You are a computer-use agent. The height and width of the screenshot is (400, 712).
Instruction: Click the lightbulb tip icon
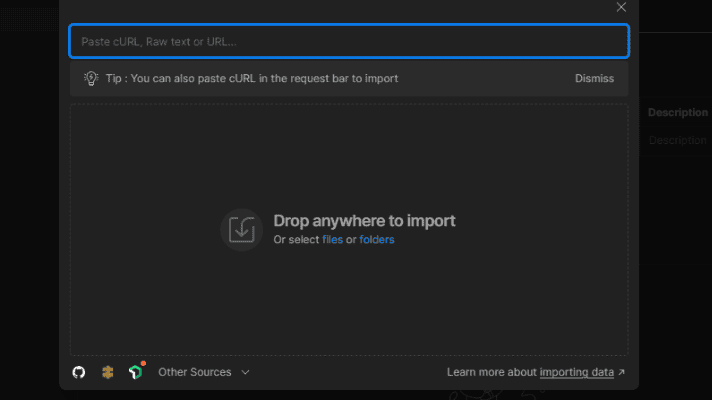(x=91, y=79)
